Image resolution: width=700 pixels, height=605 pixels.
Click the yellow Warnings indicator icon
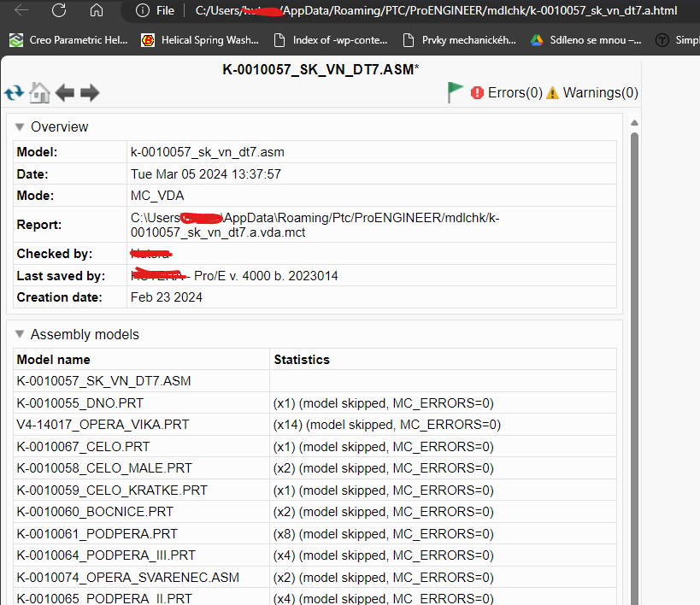(x=555, y=92)
